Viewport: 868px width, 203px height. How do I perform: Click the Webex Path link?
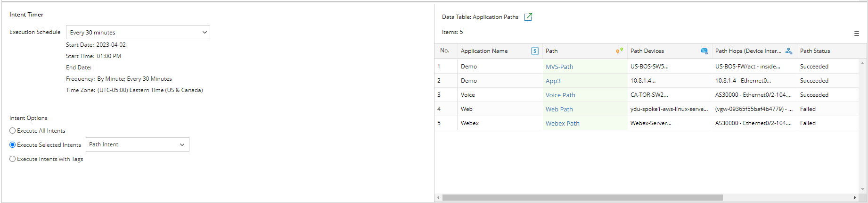point(562,123)
